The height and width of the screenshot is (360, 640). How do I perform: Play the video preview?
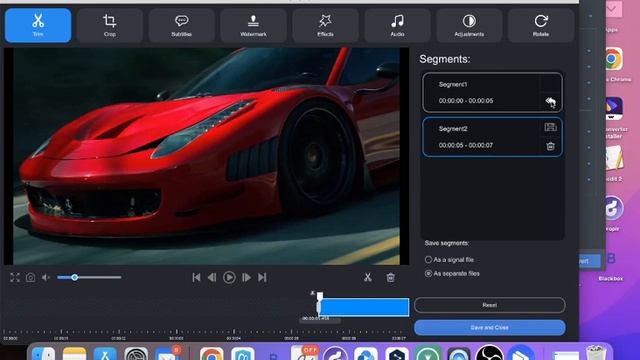coord(229,278)
